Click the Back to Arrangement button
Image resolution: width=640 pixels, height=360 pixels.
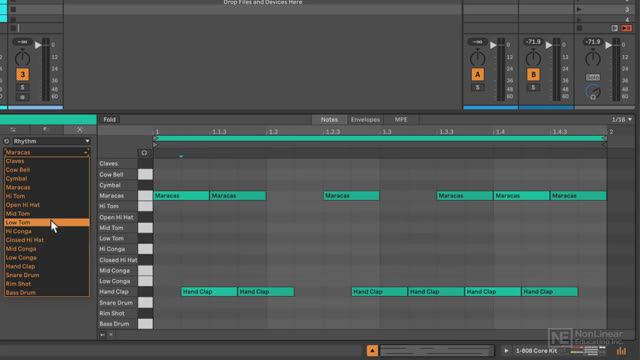point(626,28)
